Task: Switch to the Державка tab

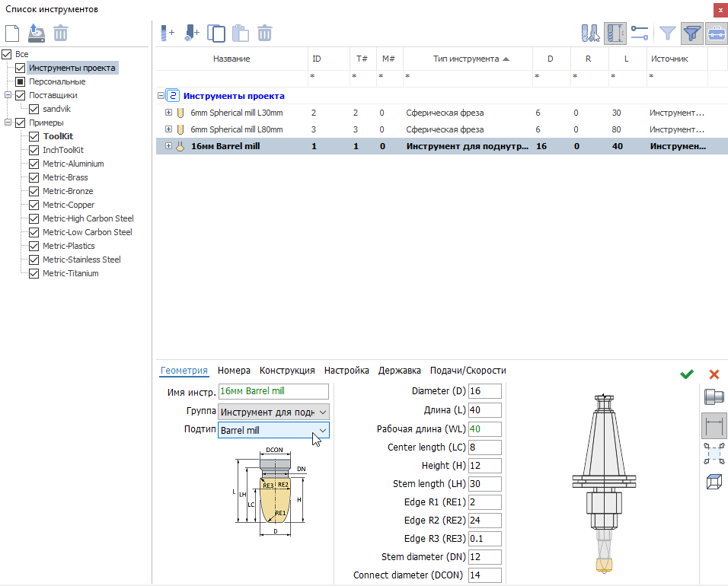Action: point(399,371)
